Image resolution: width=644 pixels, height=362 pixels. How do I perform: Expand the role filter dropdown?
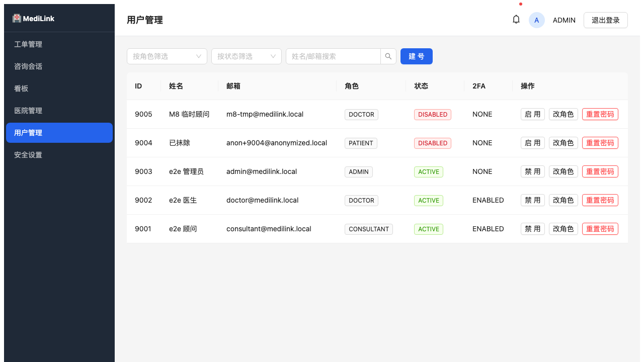pyautogui.click(x=167, y=56)
